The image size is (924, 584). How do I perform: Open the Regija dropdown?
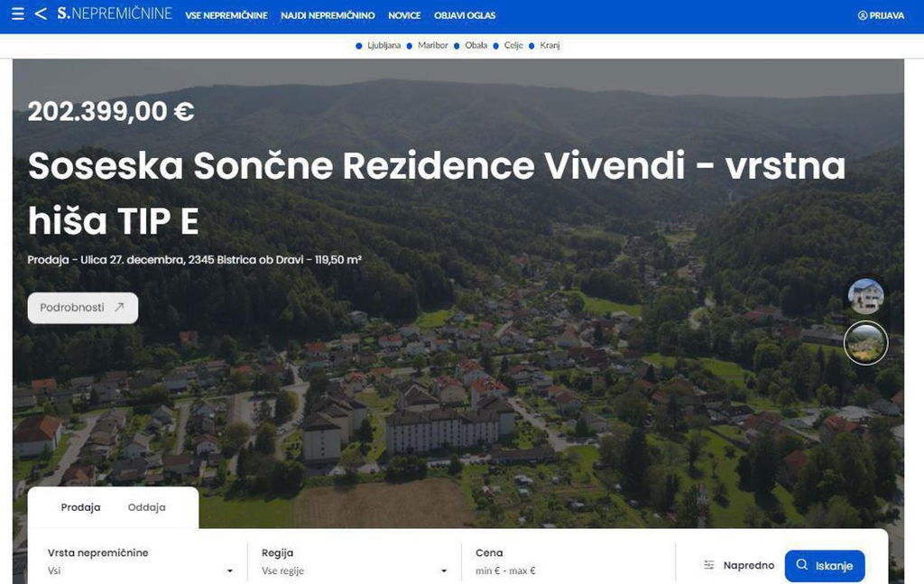pos(354,561)
